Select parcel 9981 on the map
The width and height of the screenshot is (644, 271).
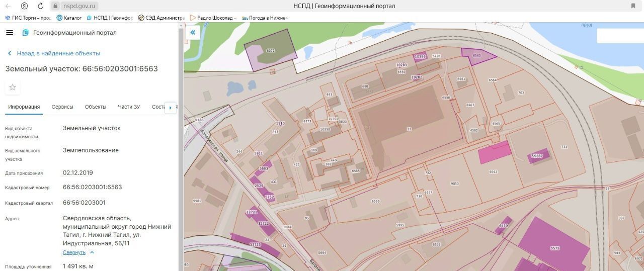tap(197, 201)
